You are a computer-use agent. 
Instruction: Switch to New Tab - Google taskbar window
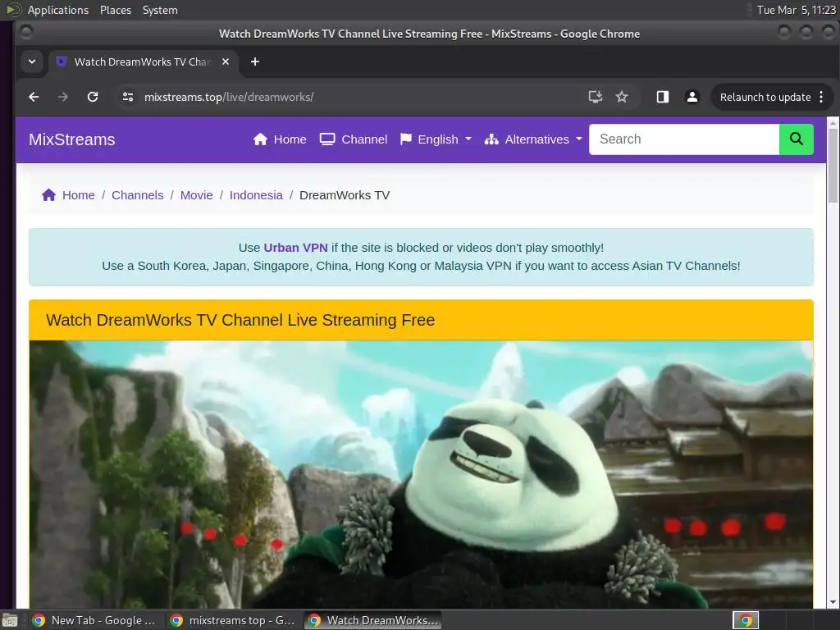pyautogui.click(x=94, y=620)
